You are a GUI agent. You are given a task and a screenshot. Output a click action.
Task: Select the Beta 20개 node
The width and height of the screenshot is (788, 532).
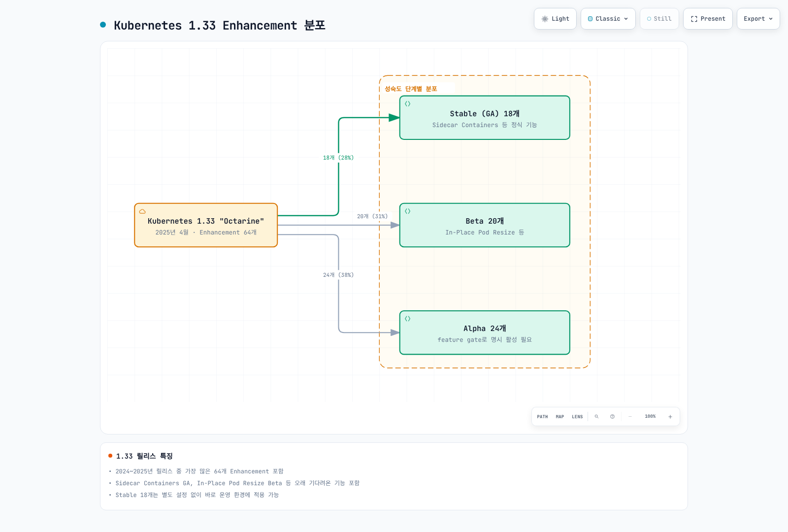pyautogui.click(x=485, y=225)
